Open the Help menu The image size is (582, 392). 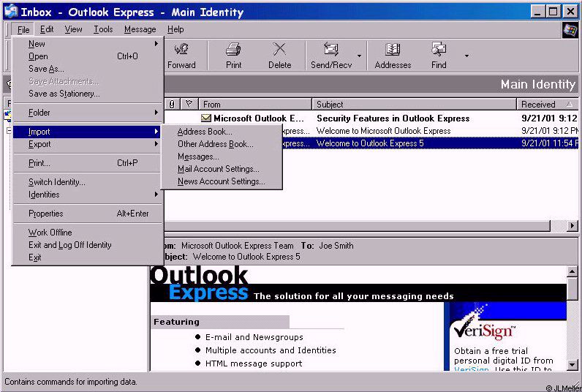coord(175,29)
